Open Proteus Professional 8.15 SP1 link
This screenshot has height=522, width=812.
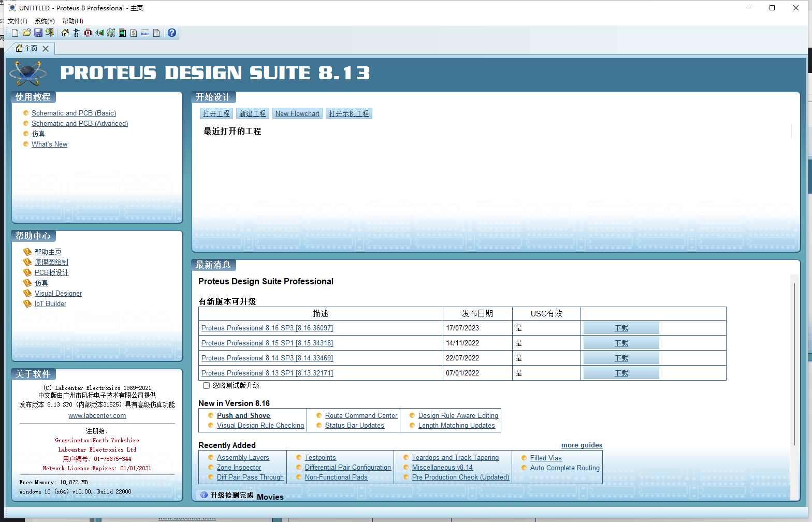(x=267, y=343)
